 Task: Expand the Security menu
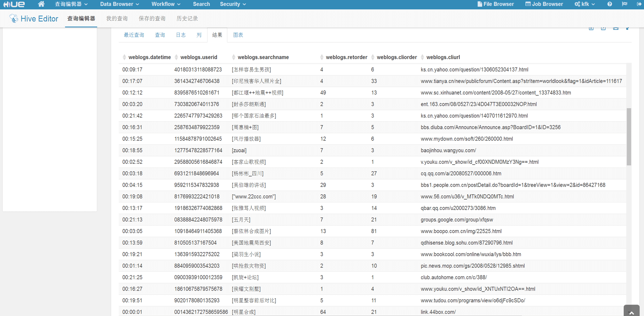coord(233,4)
